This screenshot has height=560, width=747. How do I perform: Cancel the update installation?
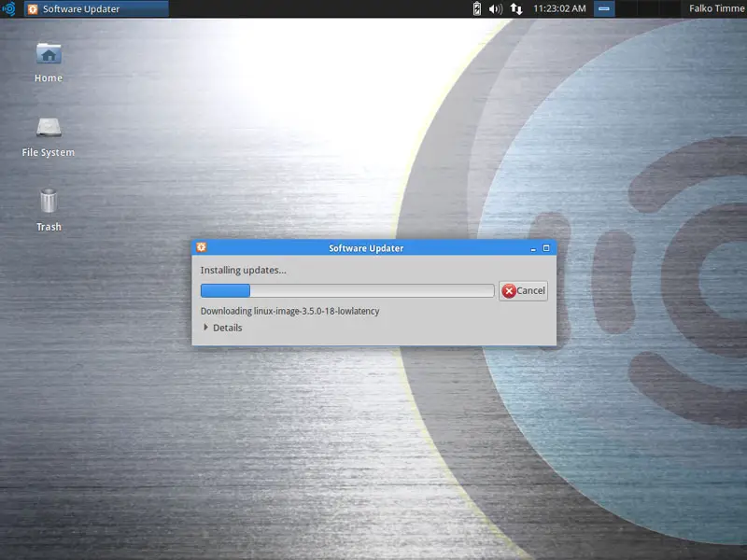523,290
